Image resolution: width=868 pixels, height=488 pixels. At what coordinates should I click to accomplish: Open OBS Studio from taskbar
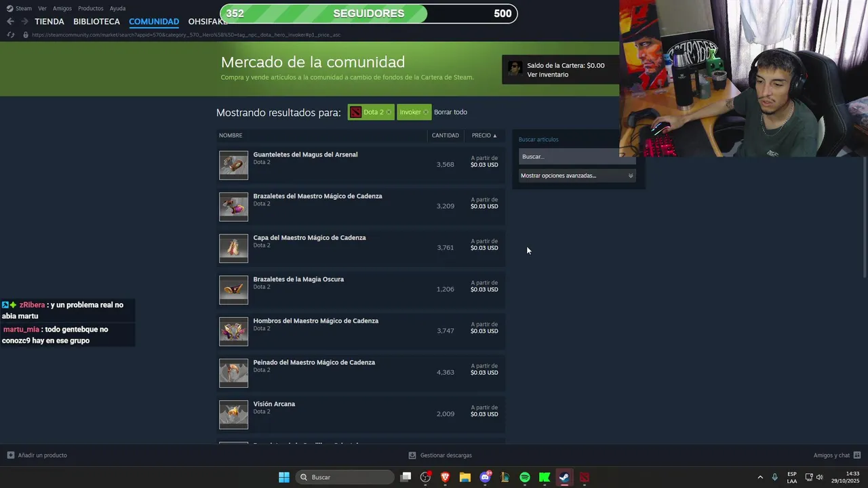tap(425, 477)
